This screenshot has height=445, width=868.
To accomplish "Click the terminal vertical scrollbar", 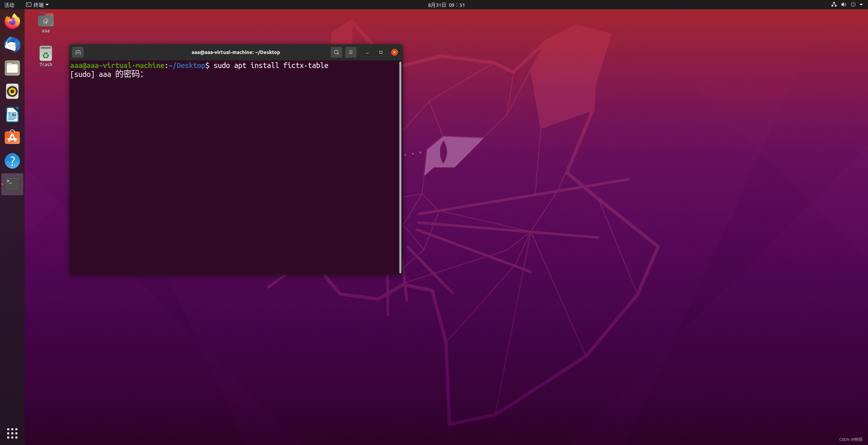I will [x=400, y=167].
